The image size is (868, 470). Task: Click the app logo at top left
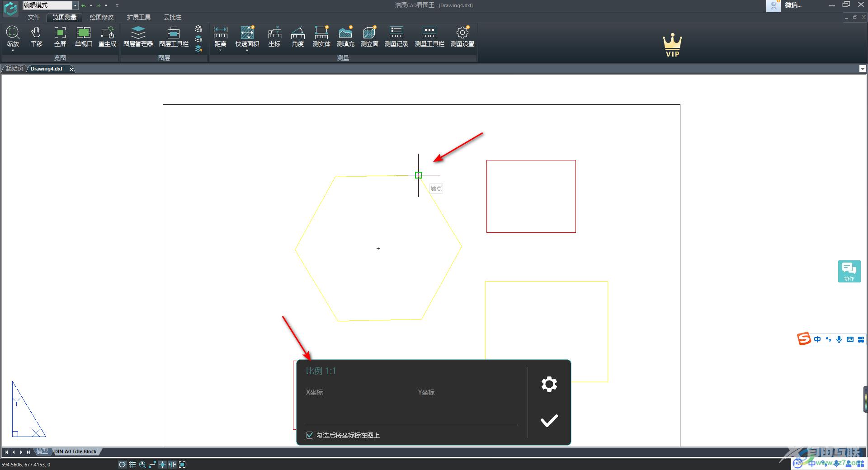[10, 8]
